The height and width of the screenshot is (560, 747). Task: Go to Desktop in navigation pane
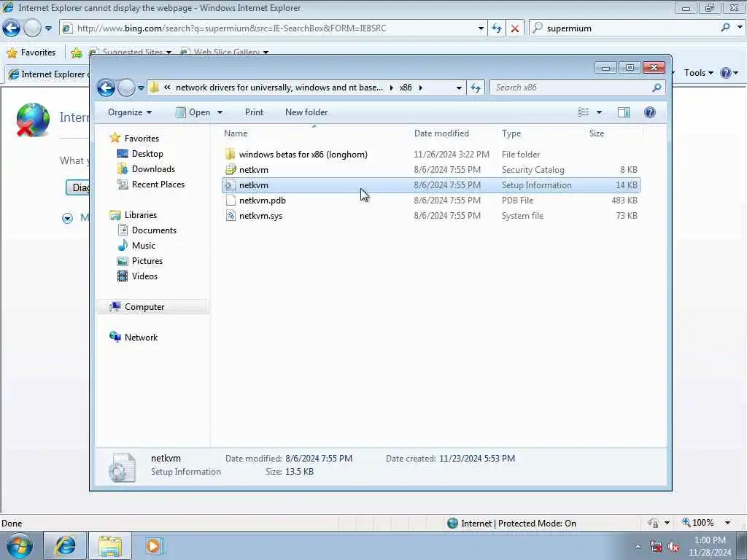click(140, 154)
